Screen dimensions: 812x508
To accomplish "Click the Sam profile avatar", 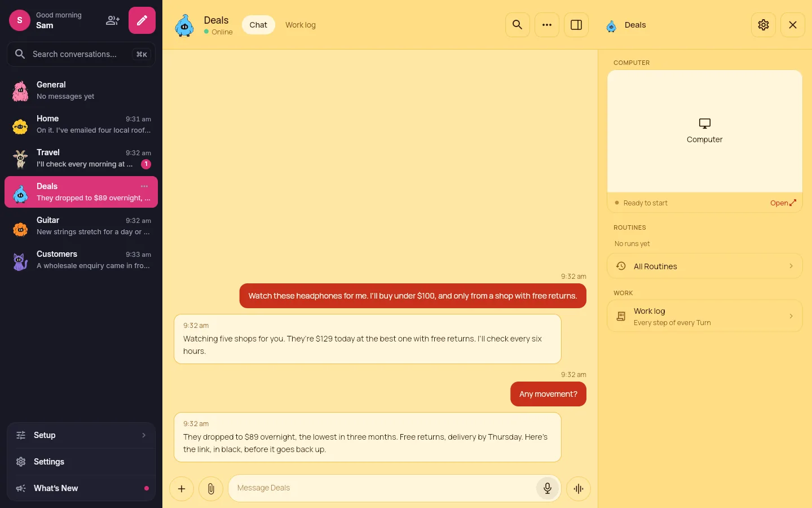I will [x=20, y=20].
